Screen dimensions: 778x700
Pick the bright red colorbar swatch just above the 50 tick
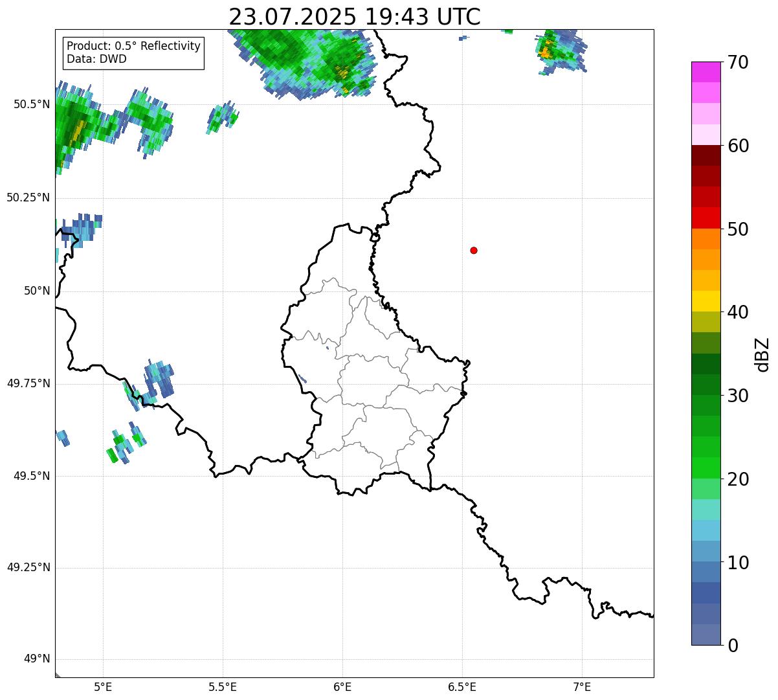(x=706, y=218)
